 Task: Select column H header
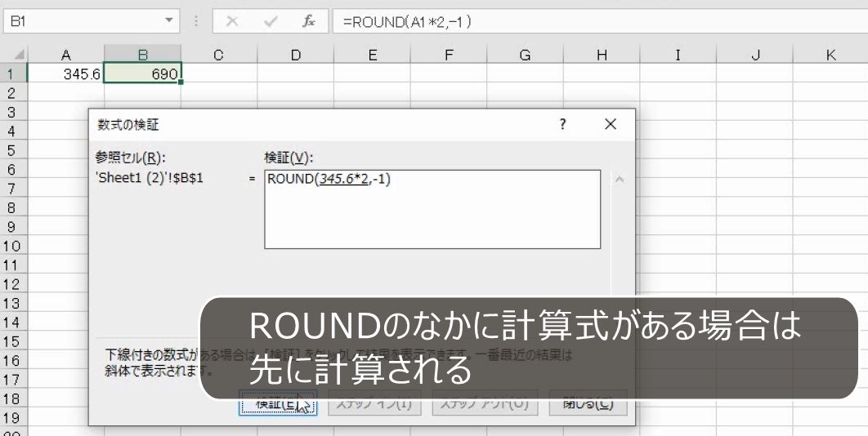coord(602,55)
